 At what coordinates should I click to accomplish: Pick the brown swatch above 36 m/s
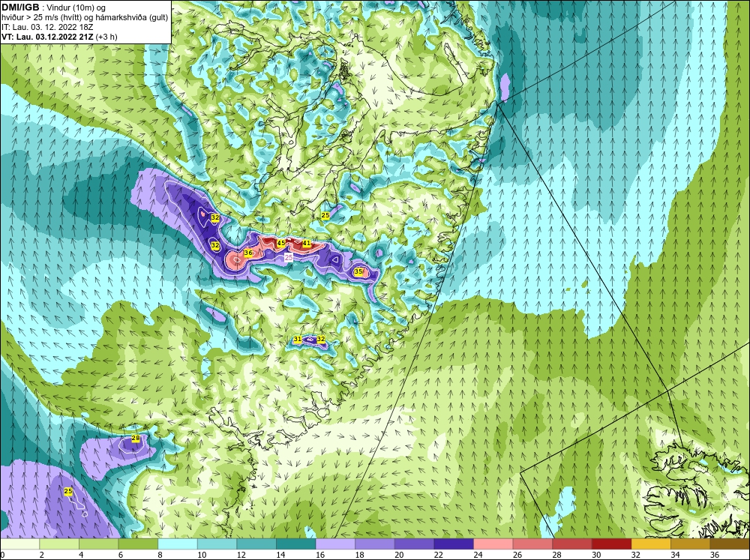coord(730,544)
